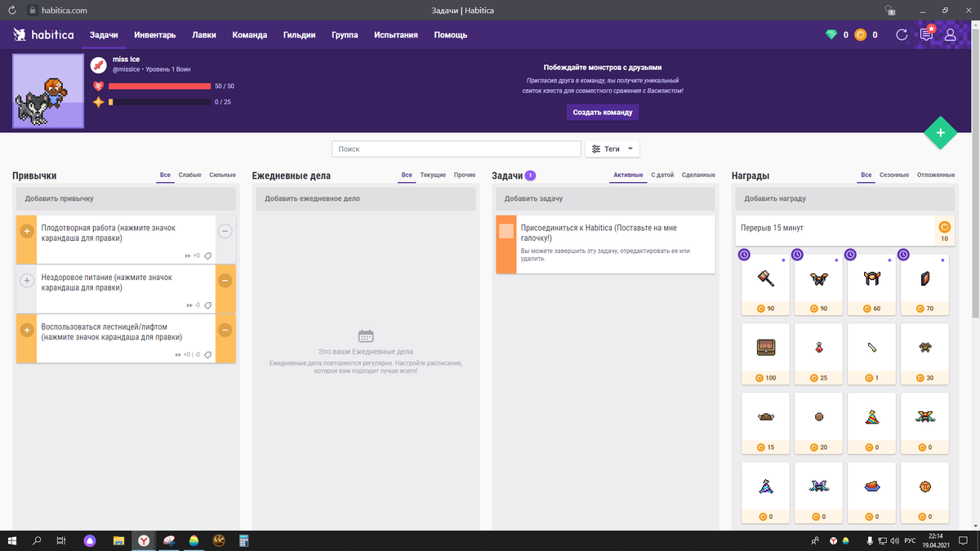Image resolution: width=980 pixels, height=551 pixels.
Task: Buy the 1-gold training sword
Action: (872, 354)
